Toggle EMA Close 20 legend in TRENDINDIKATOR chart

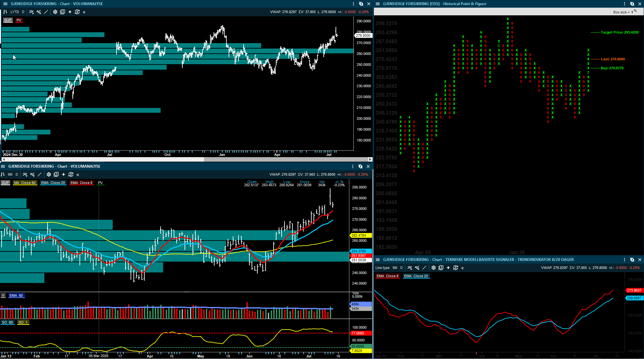point(416,276)
